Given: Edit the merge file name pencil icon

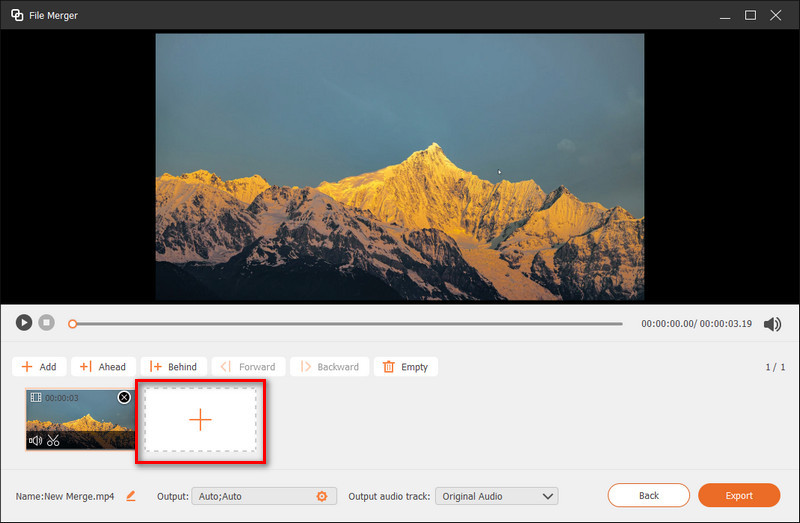Looking at the screenshot, I should pos(131,496).
